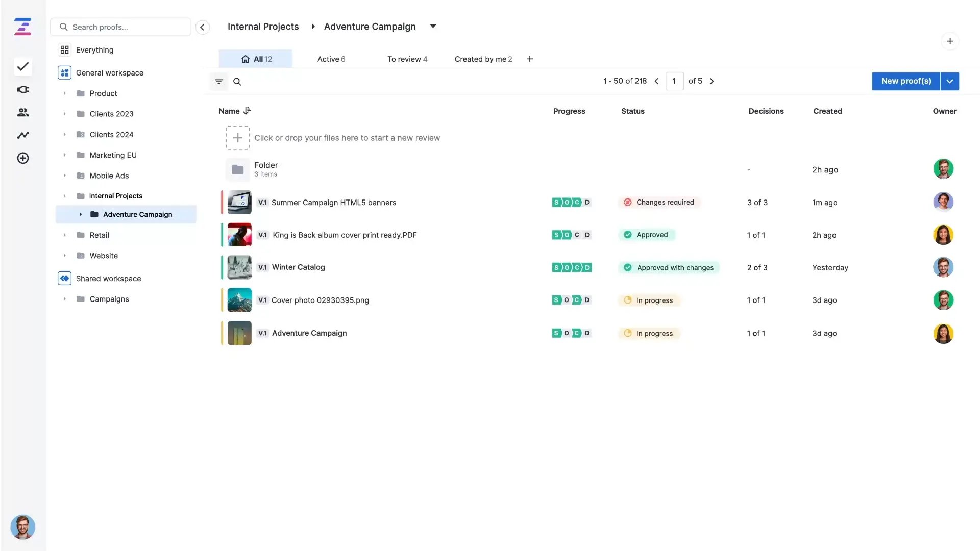The width and height of the screenshot is (980, 551).
Task: Open the New proof(s) dropdown arrow
Action: 950,81
